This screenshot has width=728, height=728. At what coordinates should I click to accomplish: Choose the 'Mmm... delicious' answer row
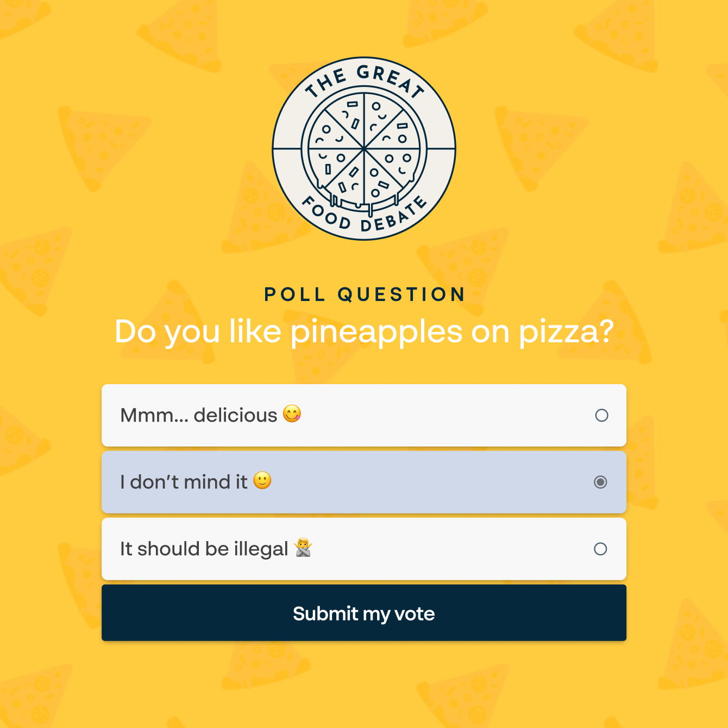coord(364,415)
